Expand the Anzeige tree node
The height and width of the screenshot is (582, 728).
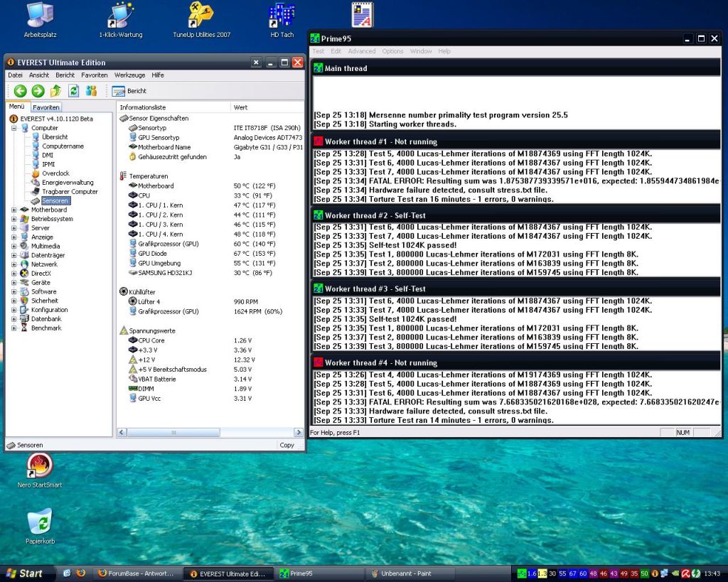pyautogui.click(x=14, y=237)
